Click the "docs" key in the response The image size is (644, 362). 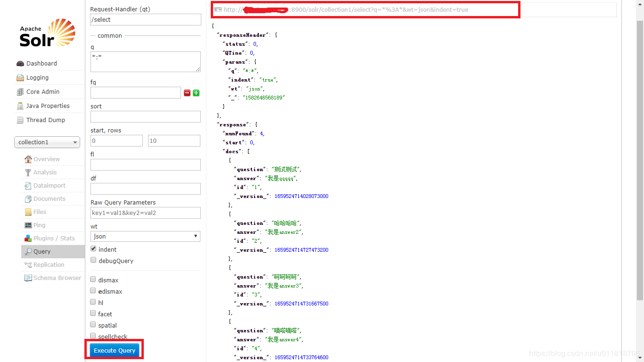(232, 151)
